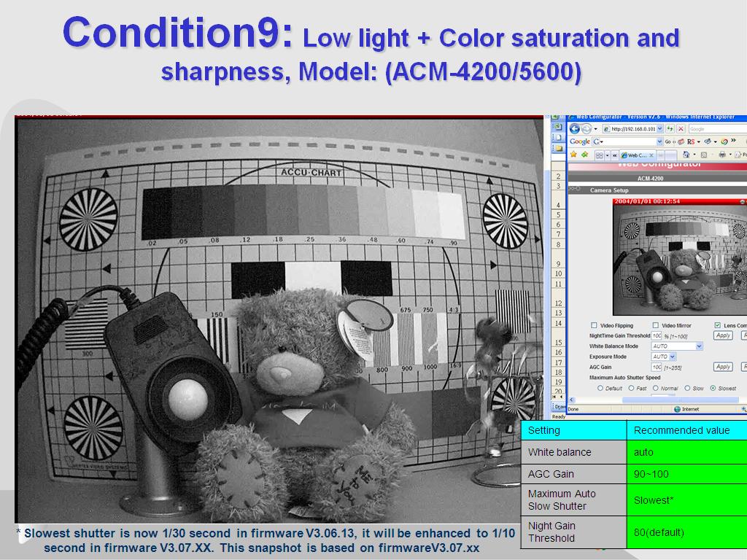Click the Excel Draw toolbar button
This screenshot has width=747, height=560.
coord(560,407)
